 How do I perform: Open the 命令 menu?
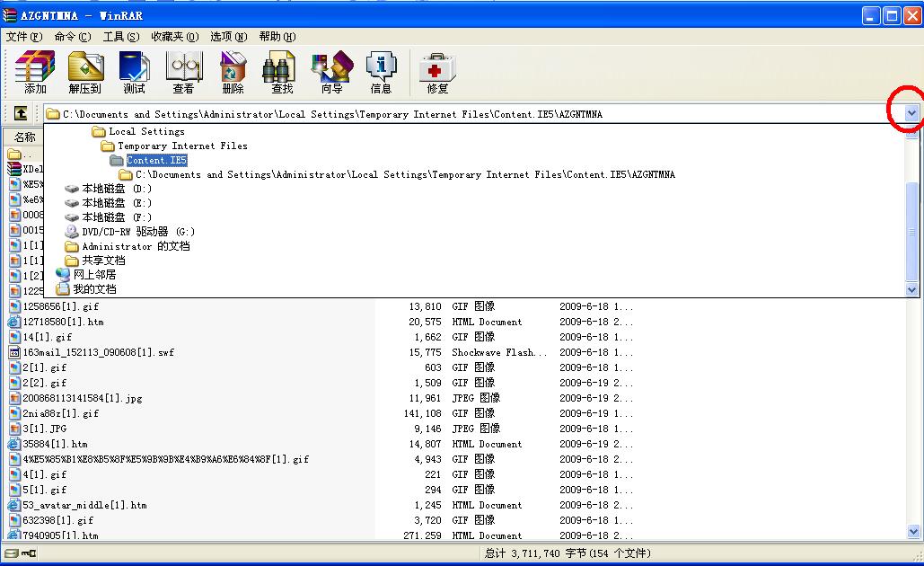pos(73,37)
